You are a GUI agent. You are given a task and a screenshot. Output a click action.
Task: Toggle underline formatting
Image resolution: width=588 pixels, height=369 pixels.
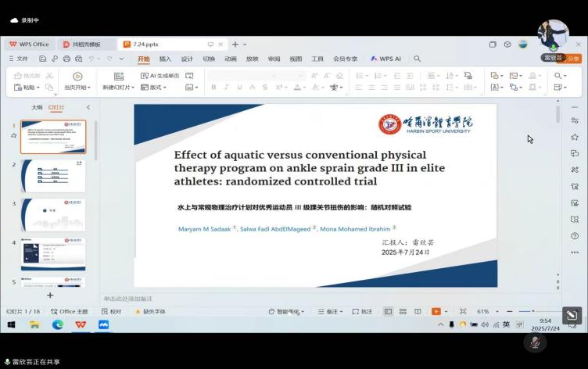point(239,88)
